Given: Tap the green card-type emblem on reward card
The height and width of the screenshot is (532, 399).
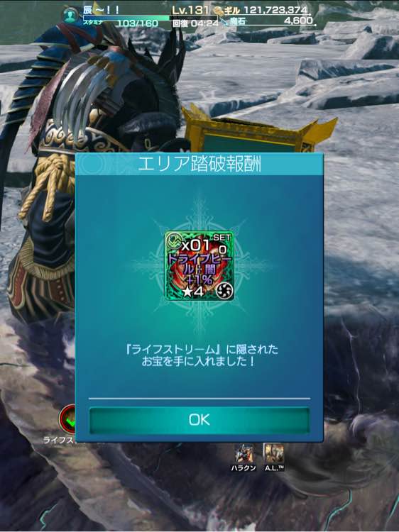Looking at the screenshot, I should pyautogui.click(x=173, y=240).
